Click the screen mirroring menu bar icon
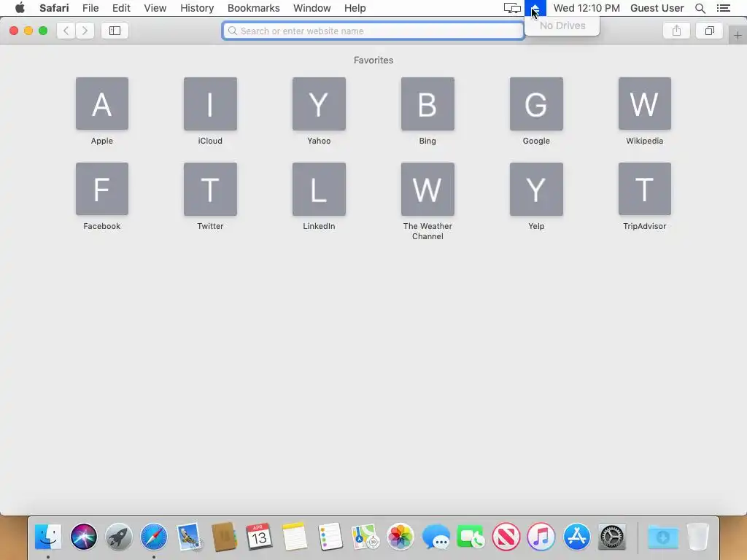Viewport: 747px width, 560px height. (512, 8)
